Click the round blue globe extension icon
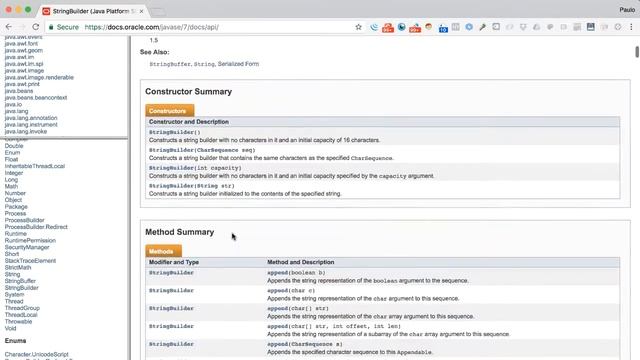Screen dimensions: 640x360 click(469, 27)
